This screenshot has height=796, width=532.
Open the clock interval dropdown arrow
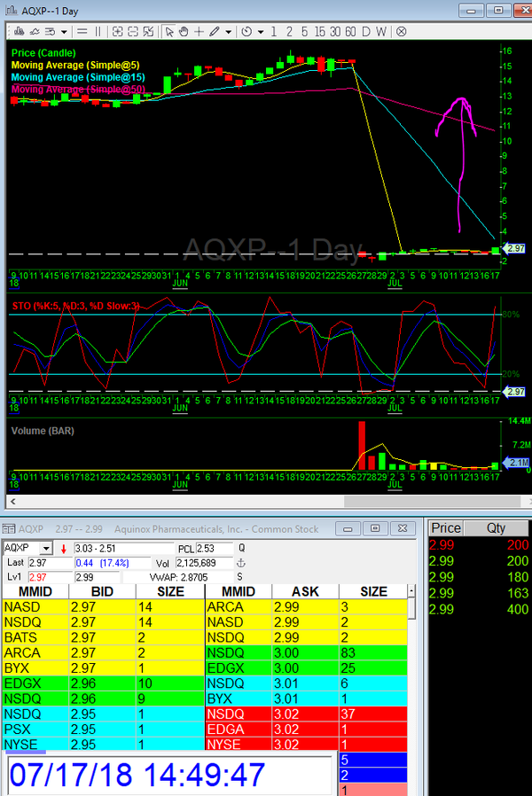click(x=260, y=31)
